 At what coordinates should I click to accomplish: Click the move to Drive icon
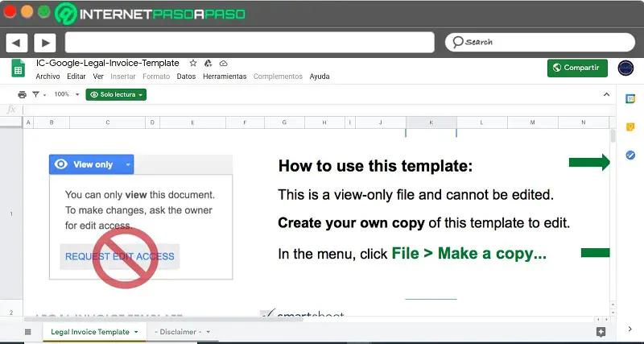pyautogui.click(x=208, y=64)
